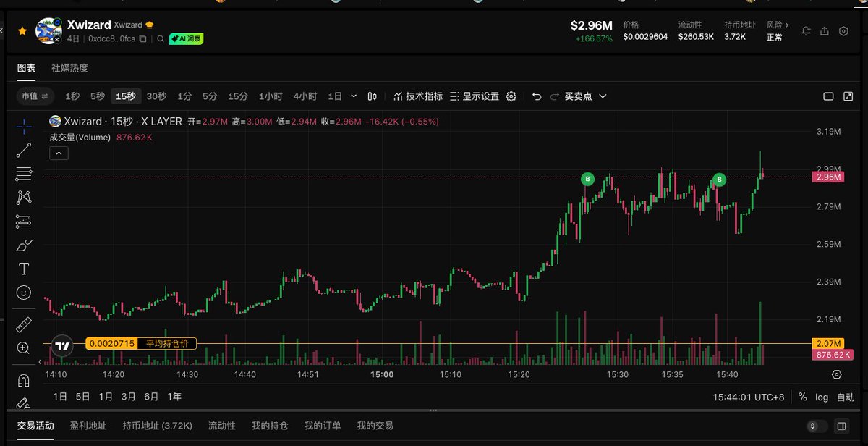Switch to the 社媒热度 tab

click(x=69, y=67)
